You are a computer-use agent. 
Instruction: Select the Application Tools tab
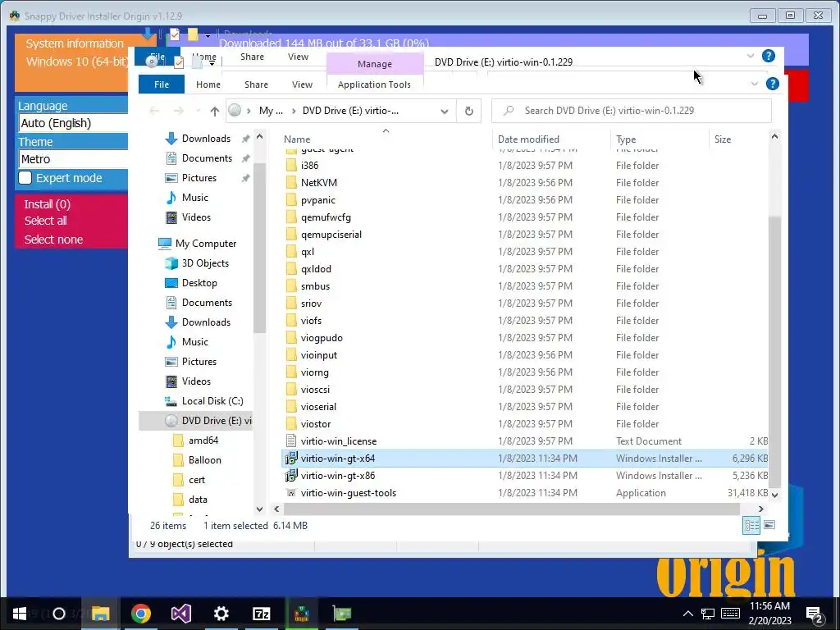click(x=374, y=84)
